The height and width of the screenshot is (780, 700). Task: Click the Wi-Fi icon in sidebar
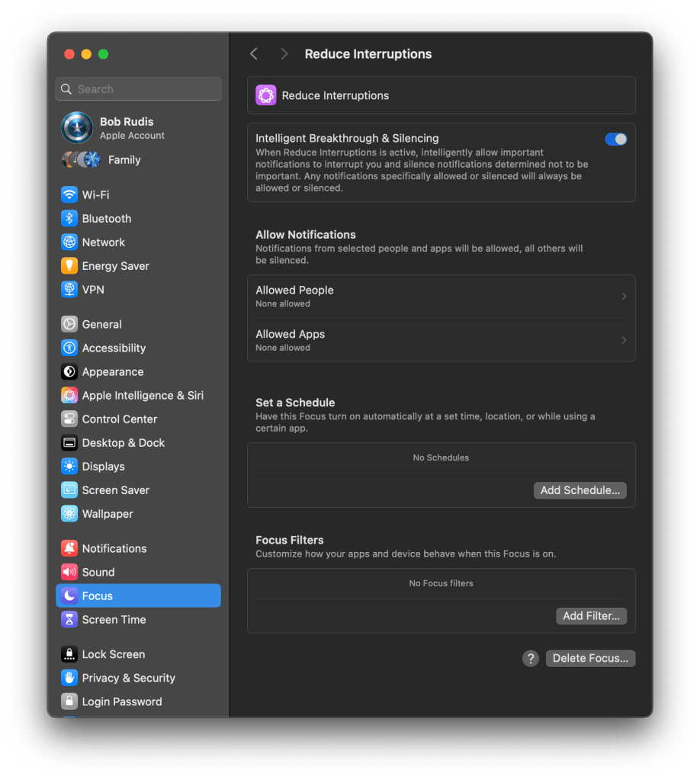coord(69,194)
